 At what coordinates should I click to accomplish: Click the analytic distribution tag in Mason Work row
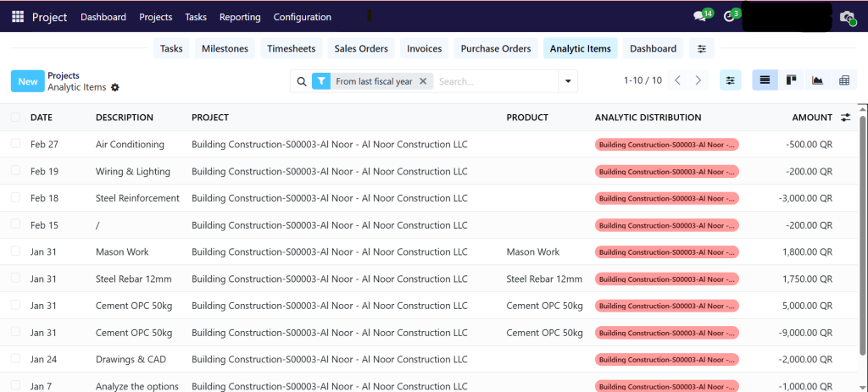tap(667, 251)
